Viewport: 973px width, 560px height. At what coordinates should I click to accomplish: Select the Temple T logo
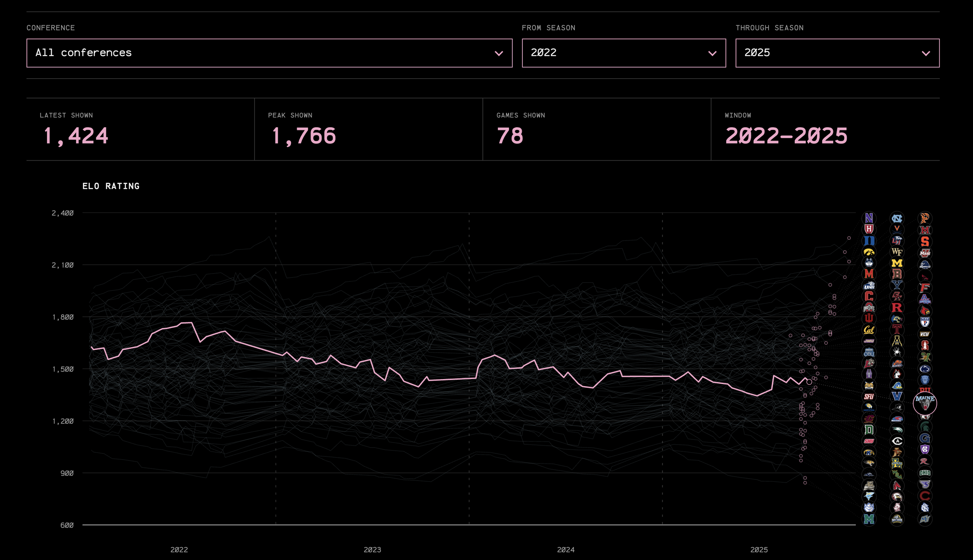click(897, 330)
